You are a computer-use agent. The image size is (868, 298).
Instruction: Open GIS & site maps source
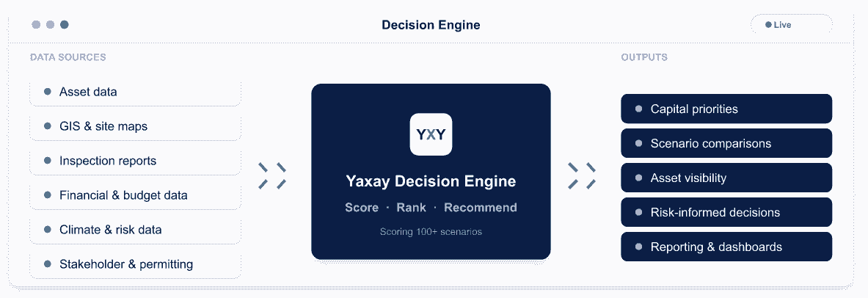136,126
